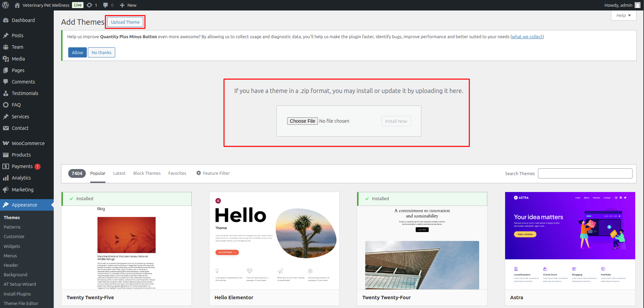Image resolution: width=644 pixels, height=308 pixels.
Task: Click Allow on the diagnostic data notice
Action: pyautogui.click(x=77, y=52)
